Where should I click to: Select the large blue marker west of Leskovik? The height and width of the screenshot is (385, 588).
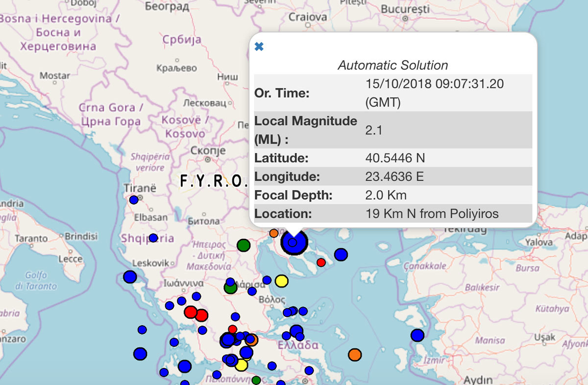tap(130, 277)
